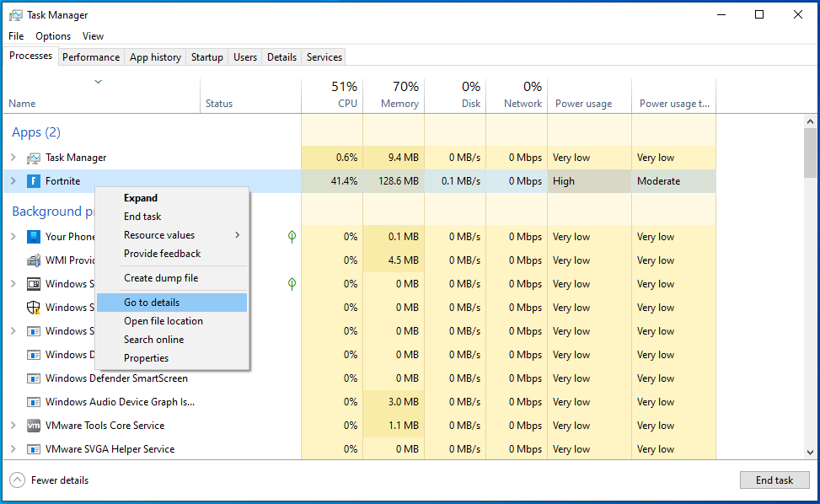Click Fortnite's High power usage cell

coord(589,181)
